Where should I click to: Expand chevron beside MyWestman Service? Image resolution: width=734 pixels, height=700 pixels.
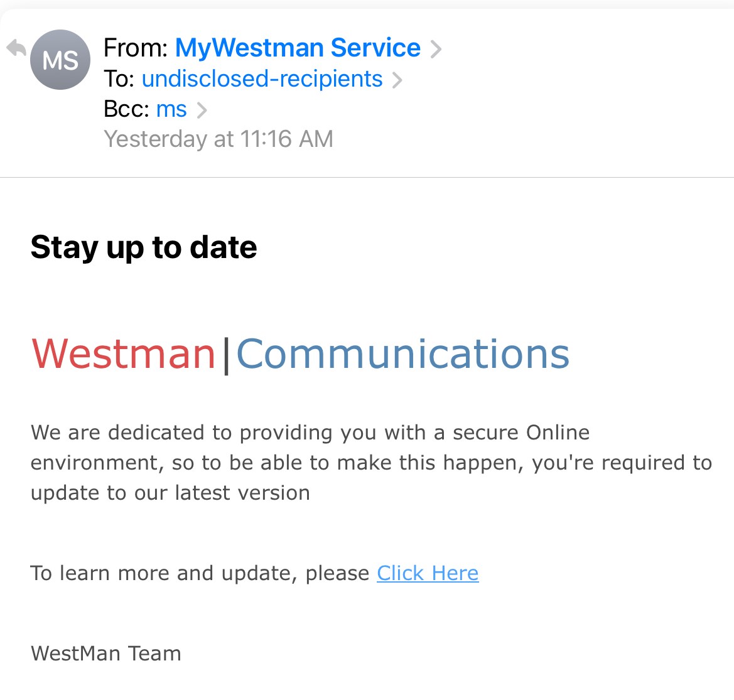click(436, 49)
